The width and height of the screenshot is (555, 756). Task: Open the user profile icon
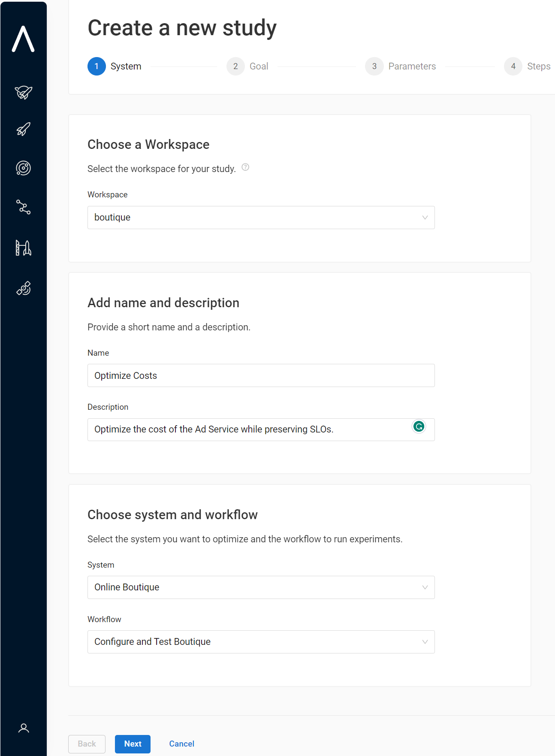[24, 728]
